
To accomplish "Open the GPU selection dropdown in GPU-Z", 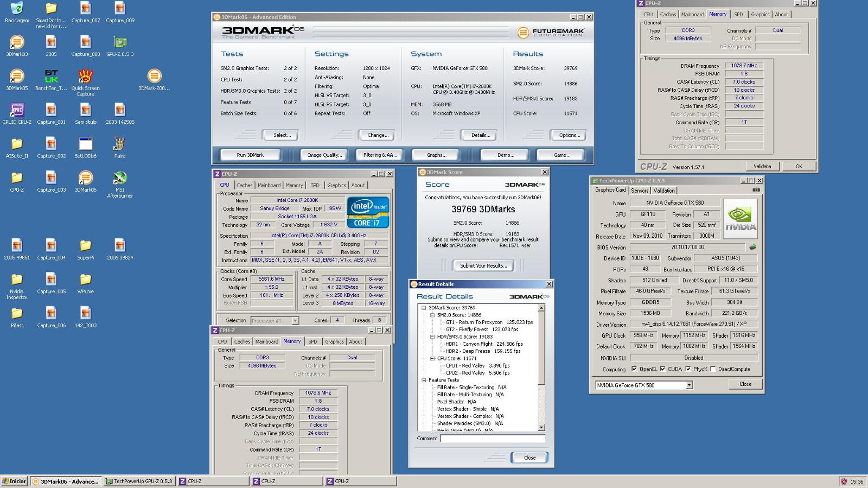I will pos(689,385).
